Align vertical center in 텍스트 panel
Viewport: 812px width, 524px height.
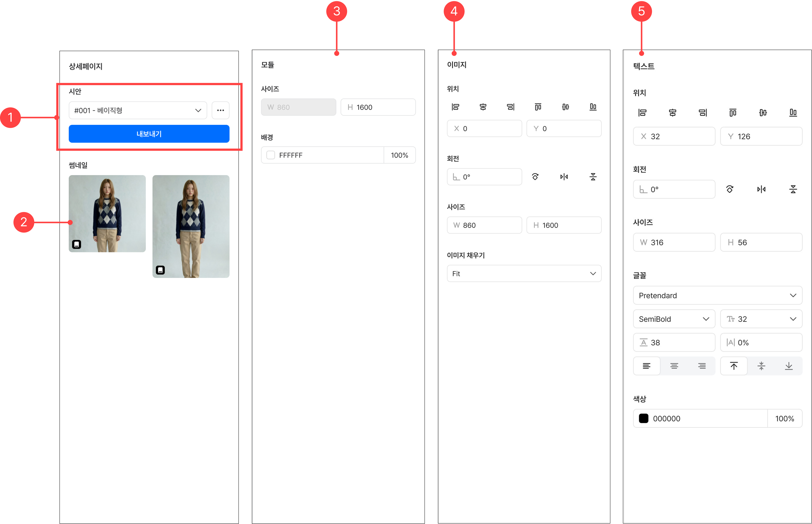pos(763,113)
